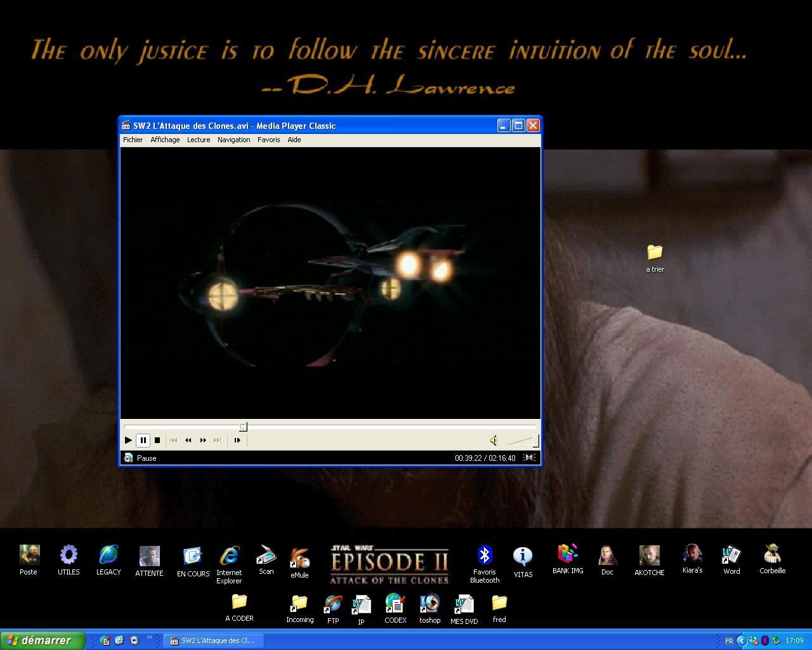Viewport: 812px width, 650px height.
Task: Click the rewind (decrease speed) button
Action: coord(188,440)
